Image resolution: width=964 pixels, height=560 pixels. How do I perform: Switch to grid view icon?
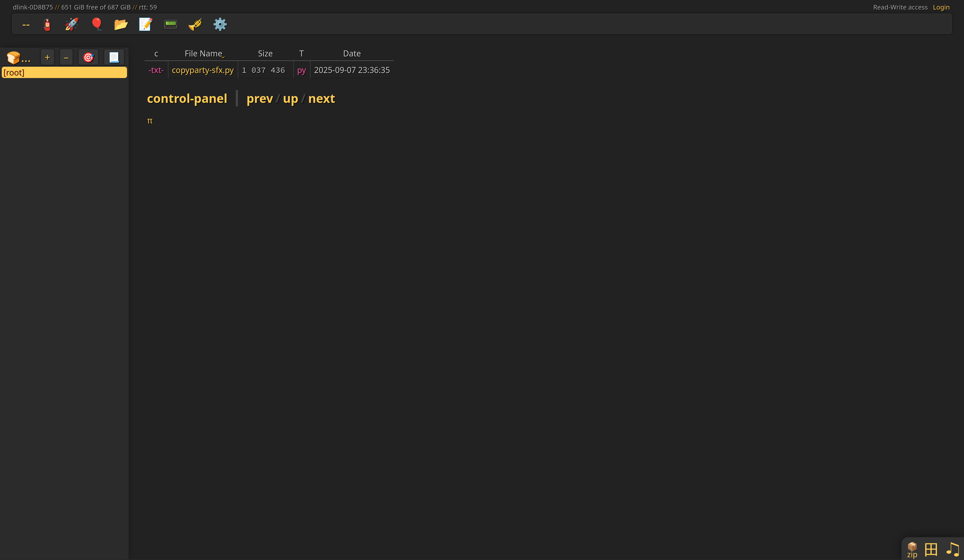tap(931, 549)
